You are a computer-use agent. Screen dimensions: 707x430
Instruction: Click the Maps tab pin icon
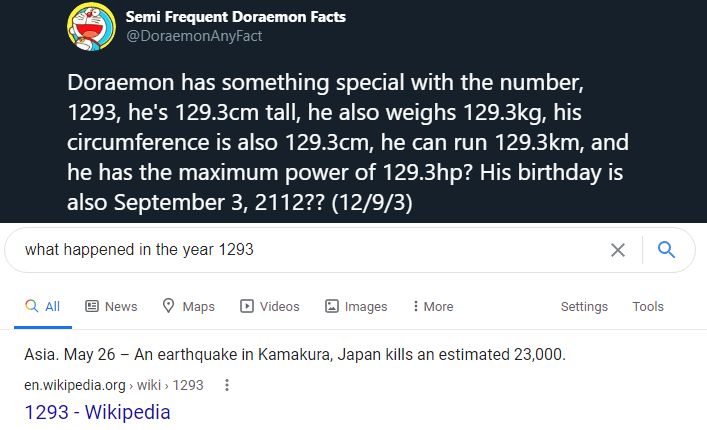[x=168, y=307]
